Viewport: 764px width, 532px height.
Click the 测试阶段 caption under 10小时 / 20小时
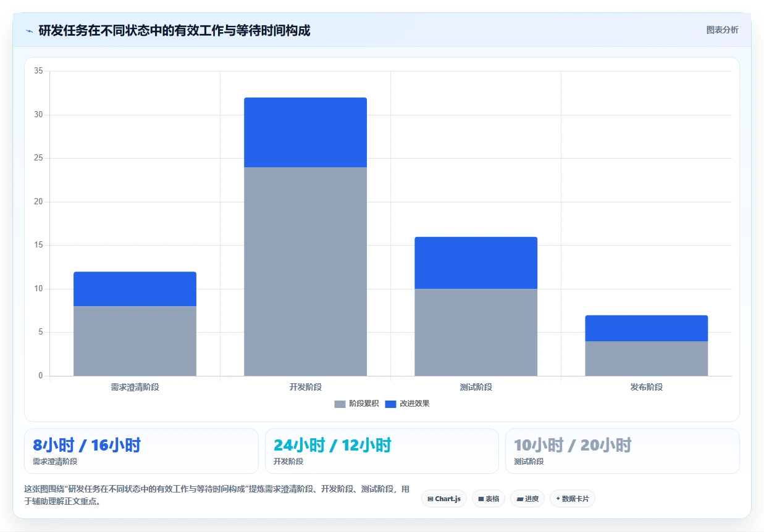tap(529, 462)
